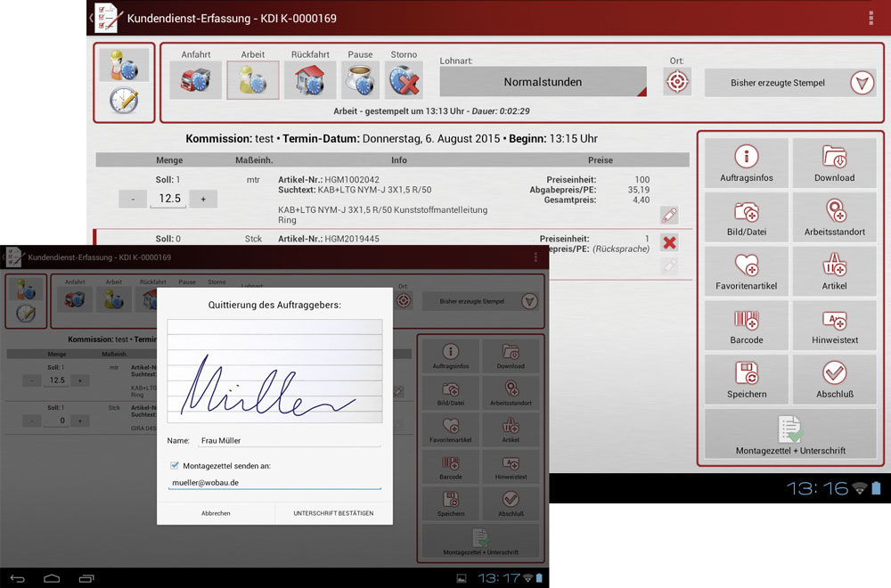Click the Menge column header

[169, 160]
